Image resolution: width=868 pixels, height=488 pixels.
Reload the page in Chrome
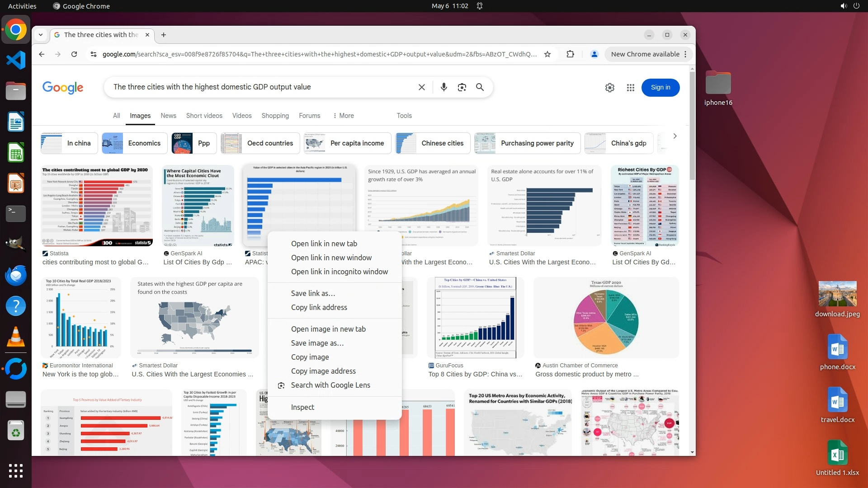[x=74, y=54]
